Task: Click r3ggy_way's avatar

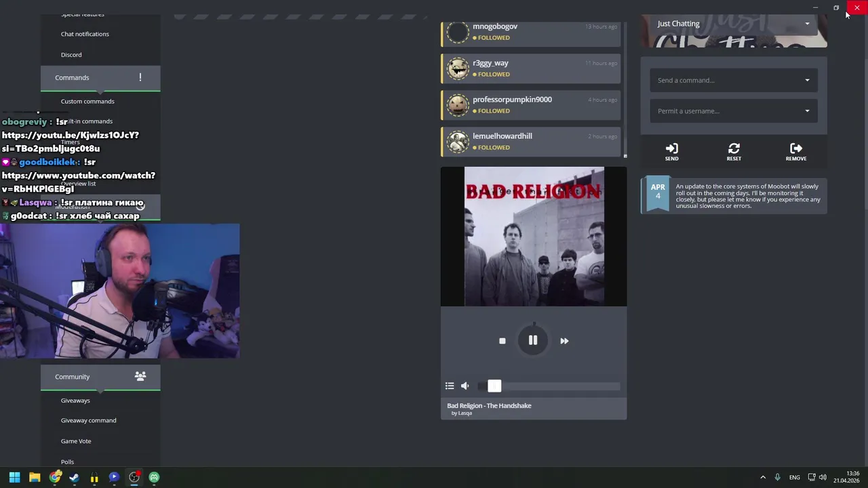Action: click(458, 68)
